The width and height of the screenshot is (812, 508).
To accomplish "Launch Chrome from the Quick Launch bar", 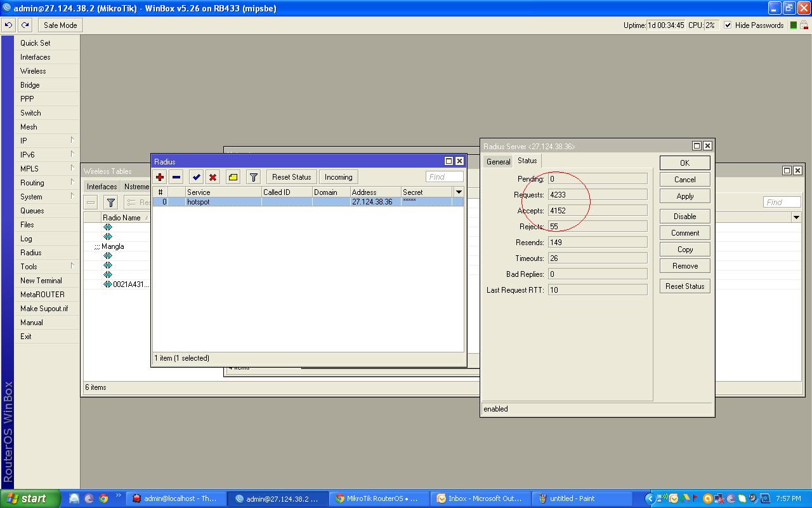I will pos(103,499).
